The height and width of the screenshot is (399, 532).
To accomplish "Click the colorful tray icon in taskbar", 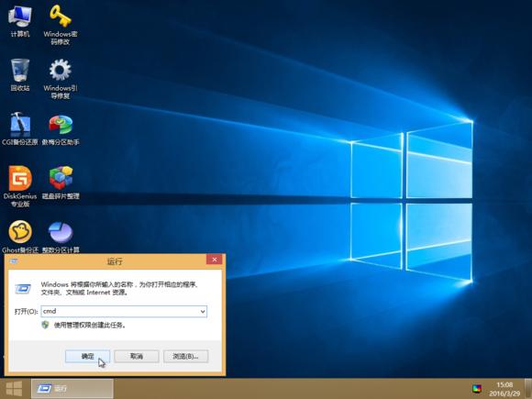I will (x=477, y=389).
